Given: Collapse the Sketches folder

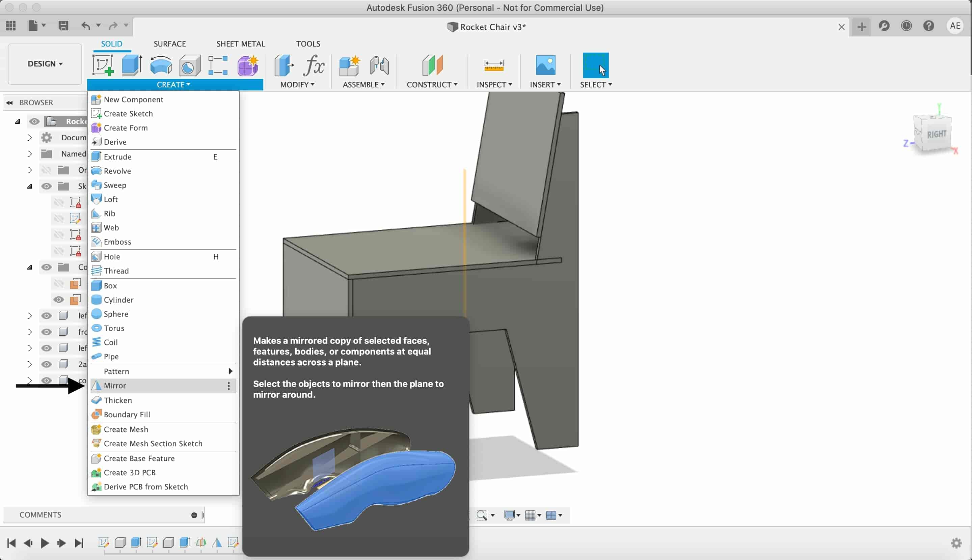Looking at the screenshot, I should pos(30,186).
